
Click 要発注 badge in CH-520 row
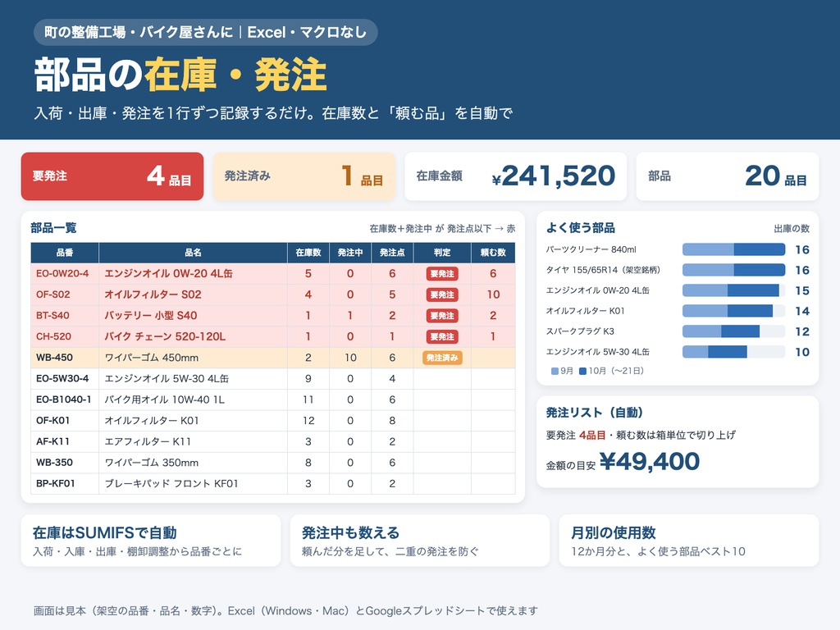pos(442,336)
